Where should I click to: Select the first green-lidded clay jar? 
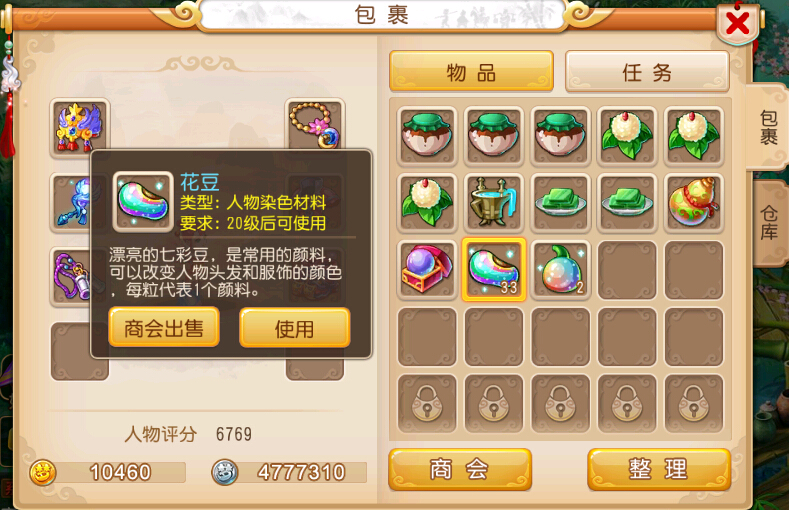pos(427,136)
